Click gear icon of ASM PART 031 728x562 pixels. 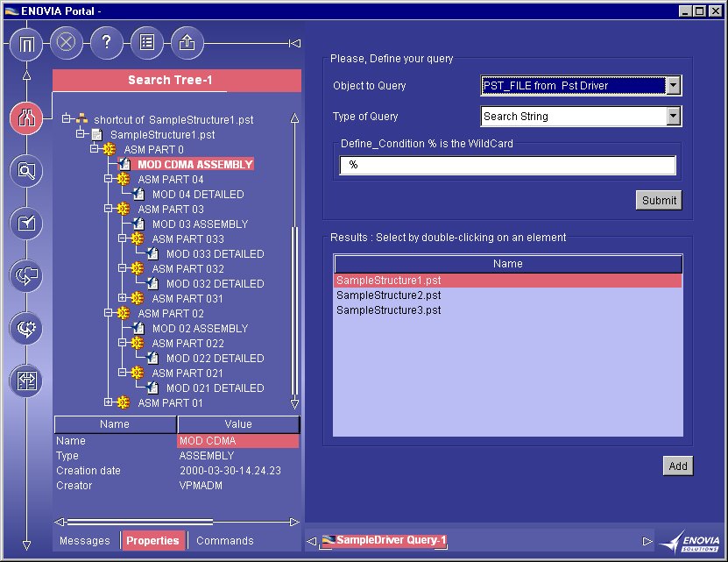pyautogui.click(x=137, y=298)
